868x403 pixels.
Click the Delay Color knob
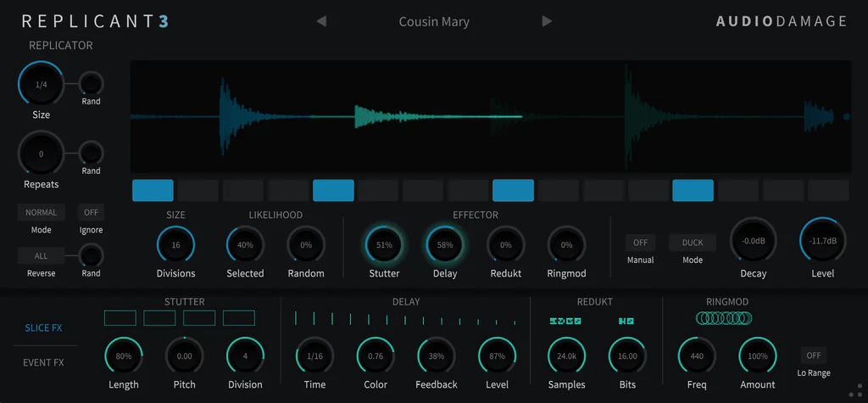pos(376,355)
